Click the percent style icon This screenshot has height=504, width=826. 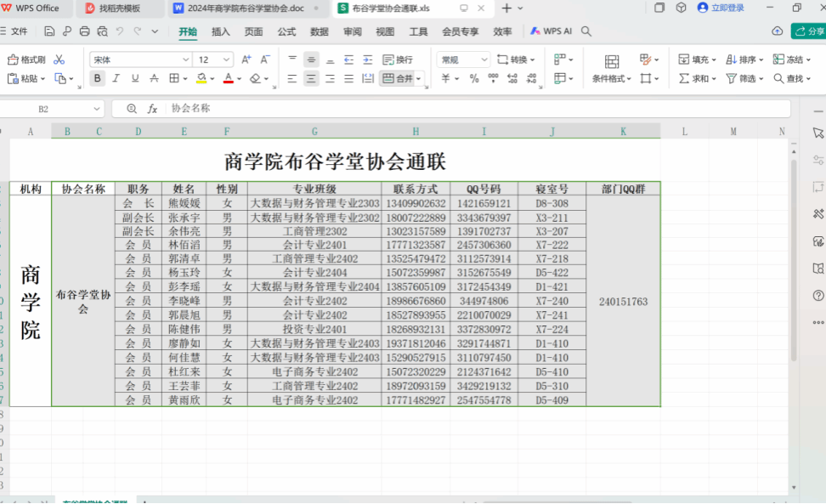(x=473, y=78)
